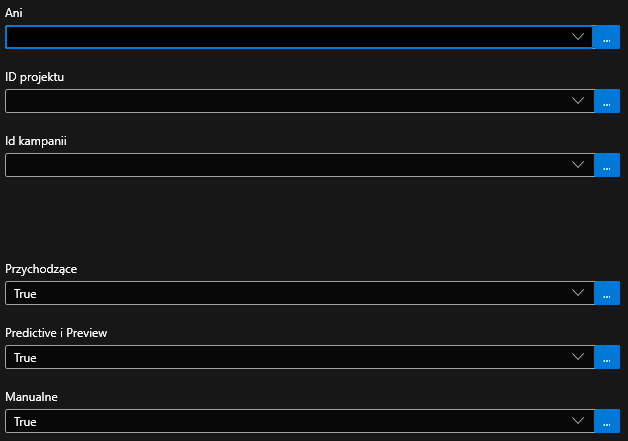This screenshot has width=628, height=441.
Task: Open the Przychodzące dropdown chevron
Action: [578, 293]
